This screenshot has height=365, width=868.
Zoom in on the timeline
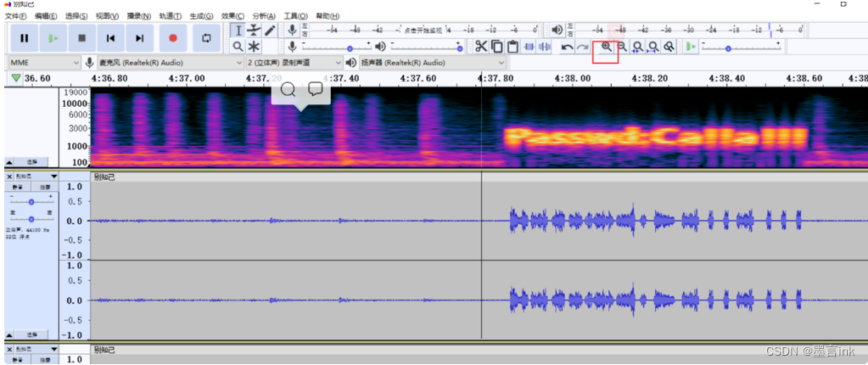607,47
